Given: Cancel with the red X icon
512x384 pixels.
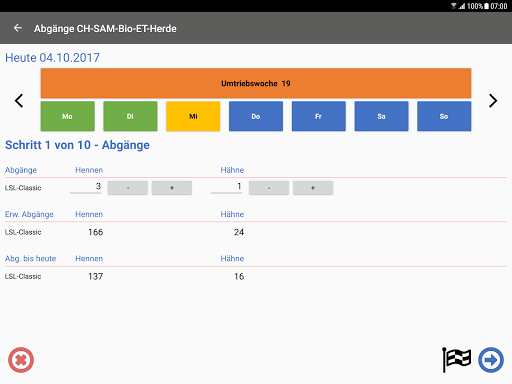Looking at the screenshot, I should coord(21,360).
